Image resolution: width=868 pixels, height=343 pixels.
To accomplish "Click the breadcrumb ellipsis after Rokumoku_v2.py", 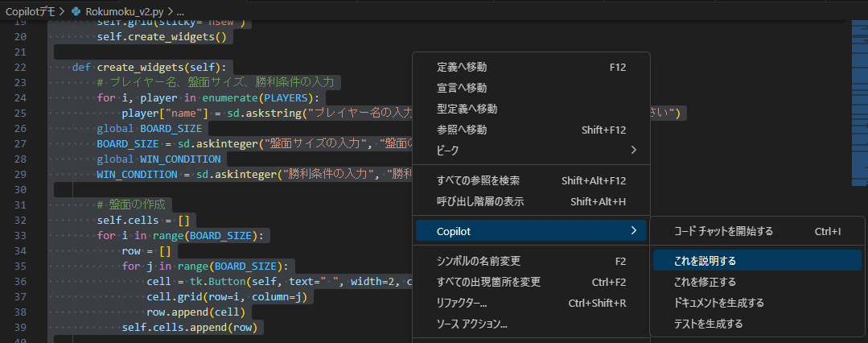I will click(180, 11).
